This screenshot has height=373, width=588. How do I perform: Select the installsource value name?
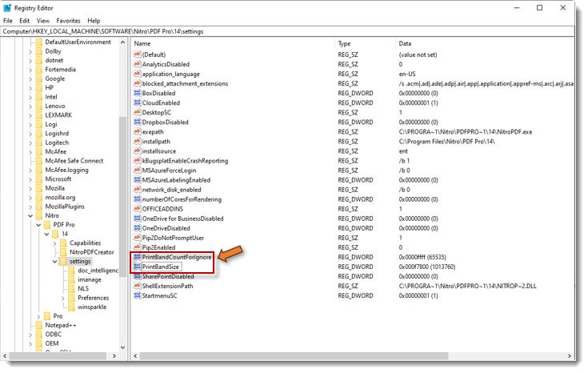(x=159, y=151)
